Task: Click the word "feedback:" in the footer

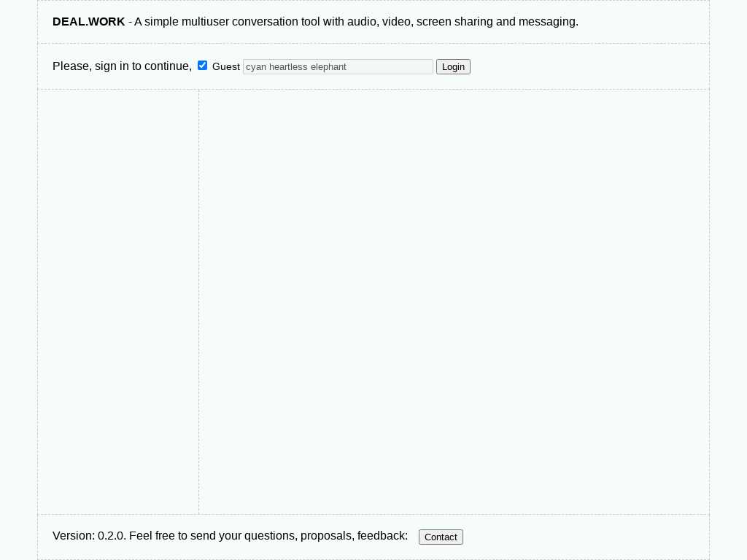Action: click(x=382, y=536)
